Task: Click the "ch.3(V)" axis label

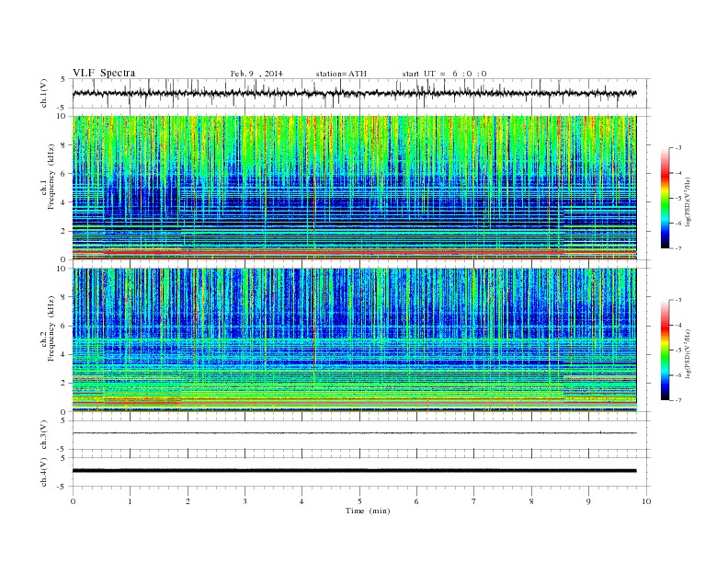Action: tap(44, 435)
